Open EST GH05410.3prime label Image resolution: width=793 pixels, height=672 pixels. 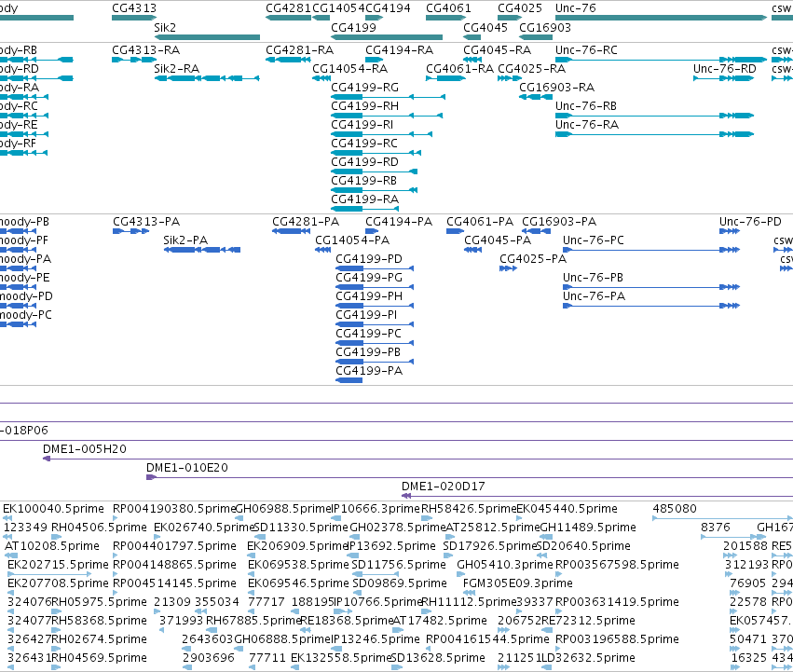tap(505, 565)
